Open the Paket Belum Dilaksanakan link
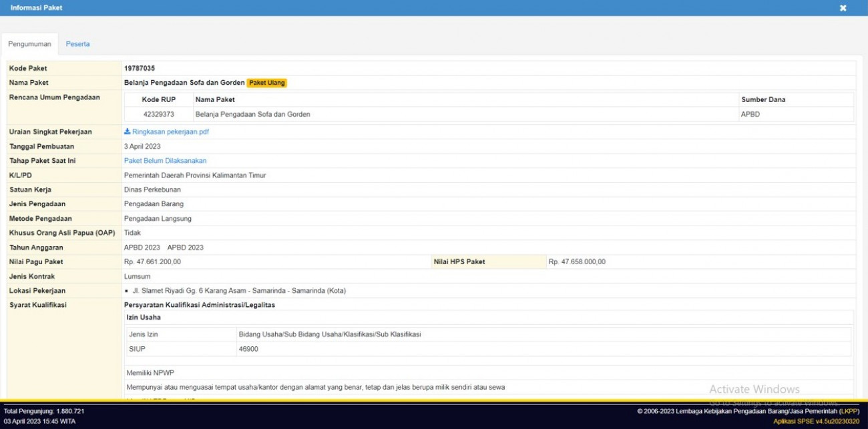 (165, 161)
